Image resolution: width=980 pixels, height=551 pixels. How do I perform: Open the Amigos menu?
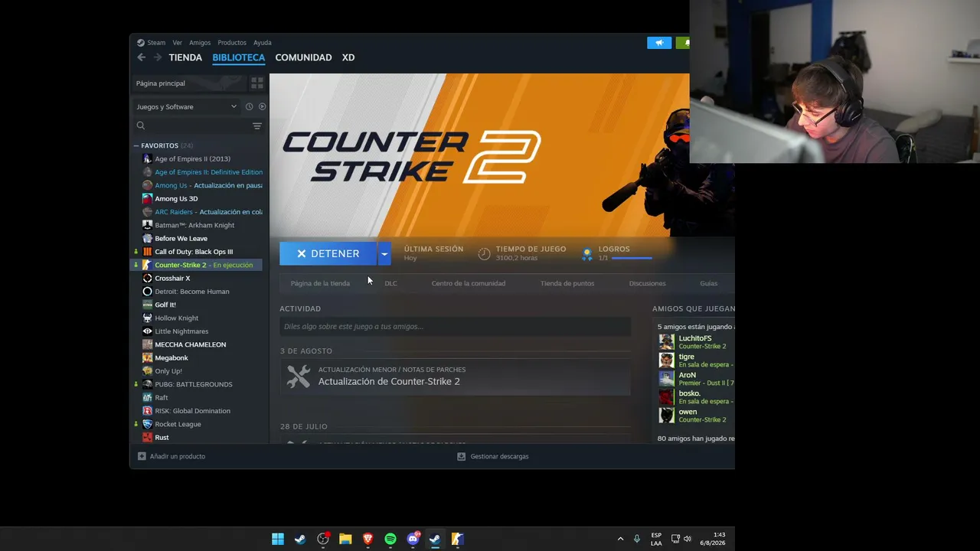tap(200, 43)
